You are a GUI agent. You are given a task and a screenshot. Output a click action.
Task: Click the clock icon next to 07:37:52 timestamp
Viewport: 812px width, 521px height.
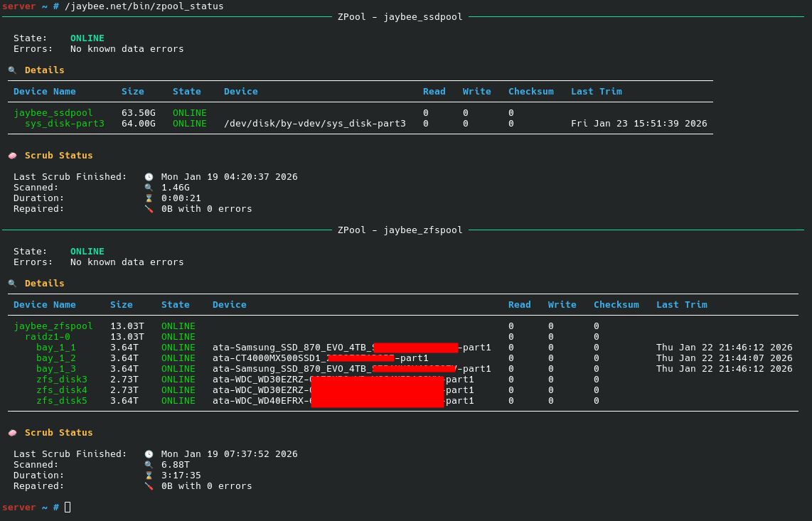149,454
